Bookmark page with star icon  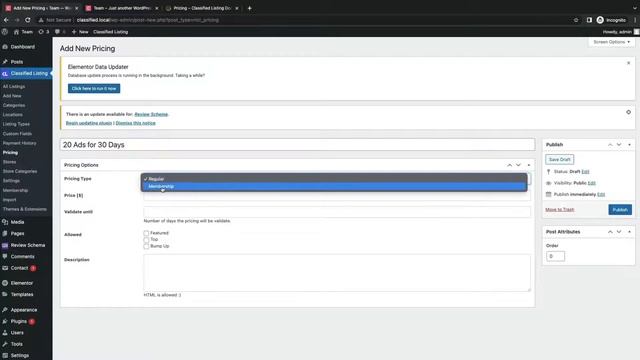click(576, 20)
